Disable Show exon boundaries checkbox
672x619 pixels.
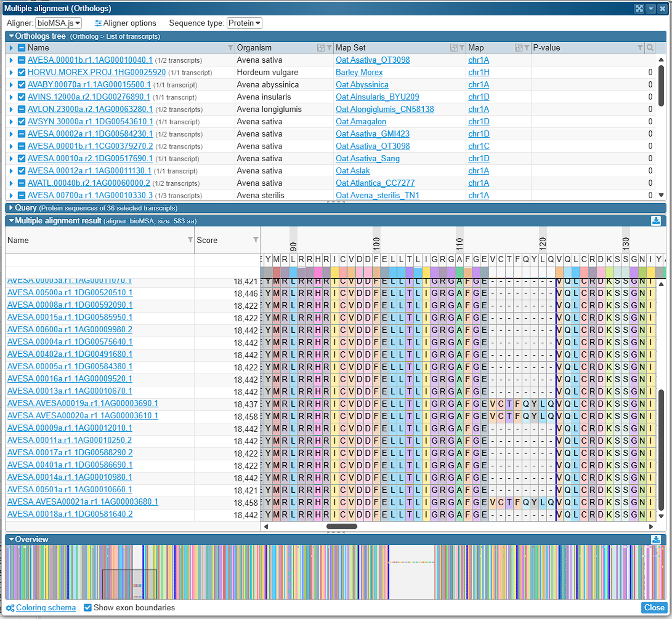click(x=88, y=608)
